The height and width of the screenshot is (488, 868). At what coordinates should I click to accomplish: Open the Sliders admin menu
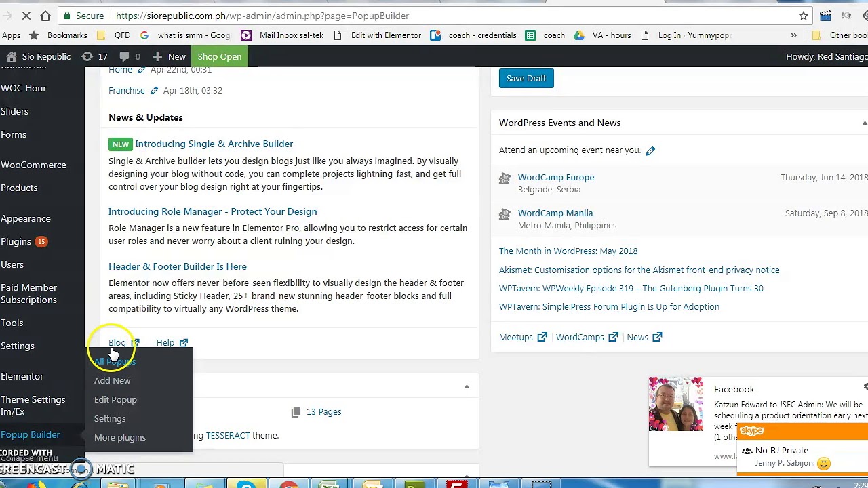pyautogui.click(x=14, y=111)
